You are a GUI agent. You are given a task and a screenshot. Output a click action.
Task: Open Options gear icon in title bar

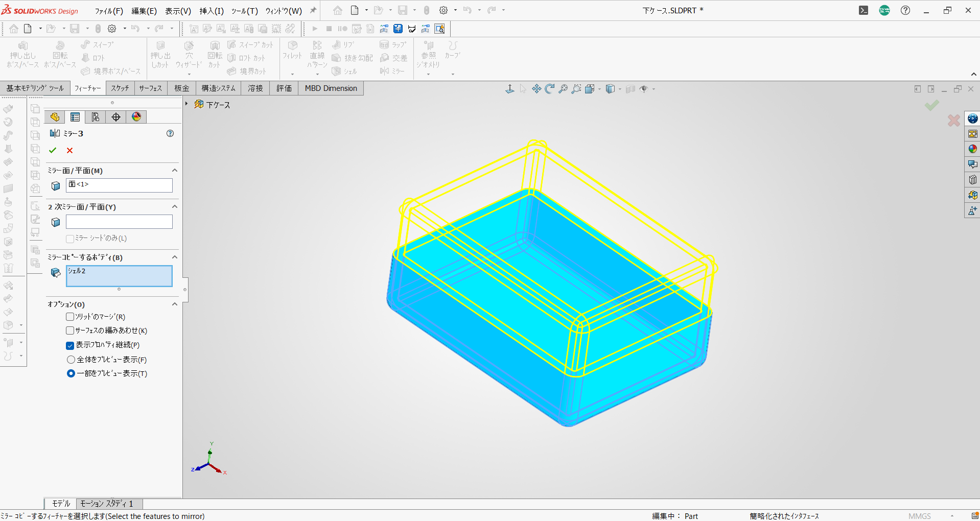tap(444, 10)
